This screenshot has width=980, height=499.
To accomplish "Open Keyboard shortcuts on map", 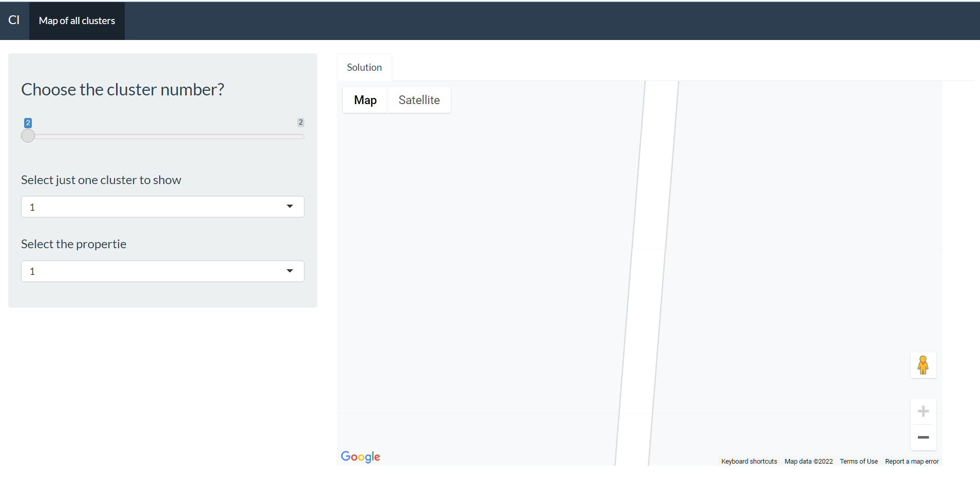I will tap(749, 462).
